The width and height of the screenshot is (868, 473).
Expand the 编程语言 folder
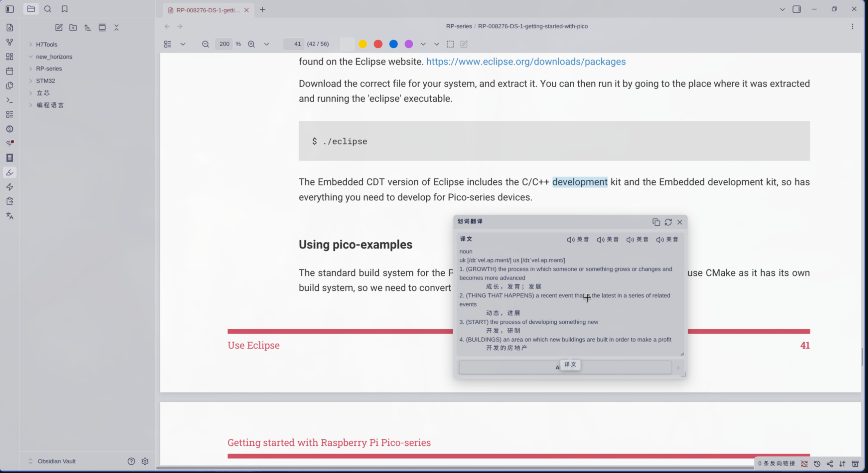[x=31, y=105]
